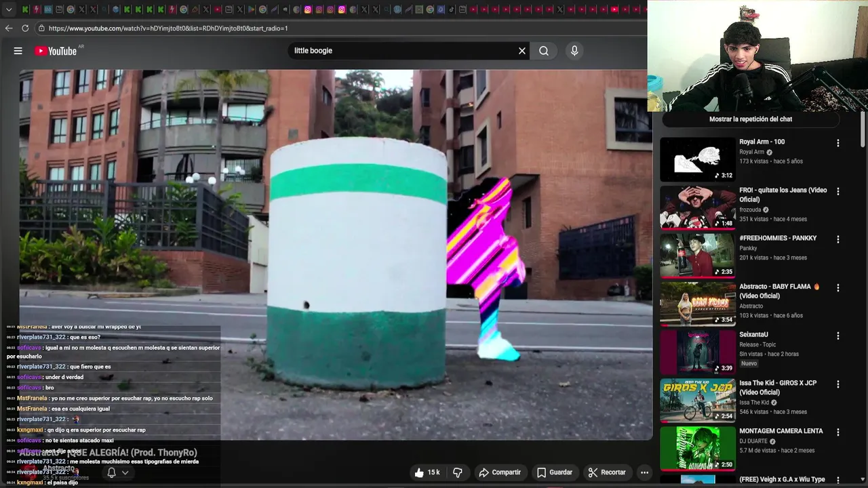Open more actions three-dot menu under video
This screenshot has width=868, height=488.
[645, 472]
